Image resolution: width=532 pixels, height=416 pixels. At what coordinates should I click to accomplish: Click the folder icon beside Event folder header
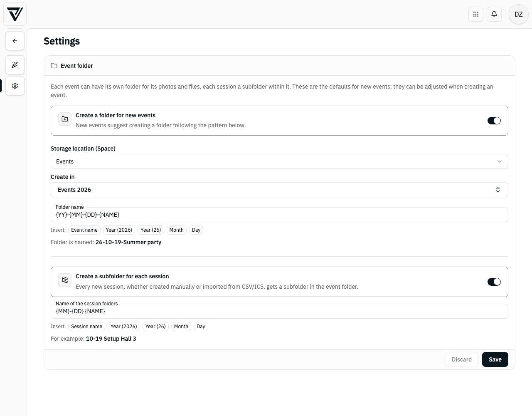coord(54,66)
